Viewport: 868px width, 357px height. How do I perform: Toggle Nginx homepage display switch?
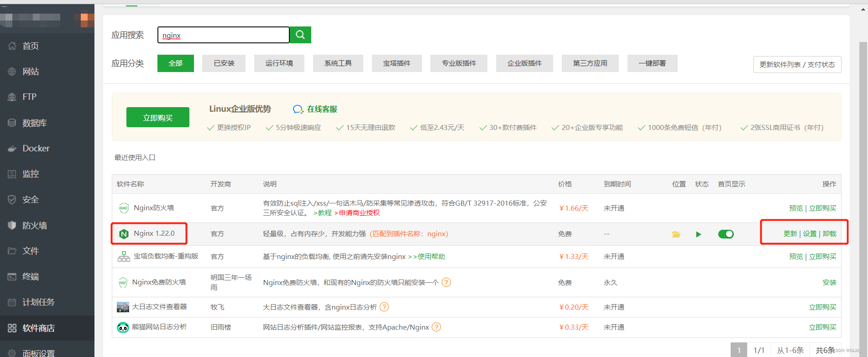pyautogui.click(x=726, y=234)
